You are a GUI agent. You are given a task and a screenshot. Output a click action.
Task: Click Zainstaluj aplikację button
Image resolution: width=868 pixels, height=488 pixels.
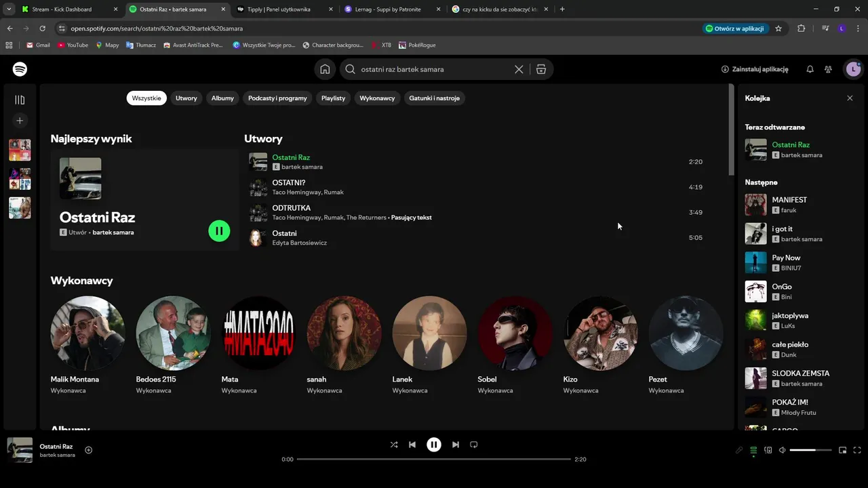click(755, 69)
